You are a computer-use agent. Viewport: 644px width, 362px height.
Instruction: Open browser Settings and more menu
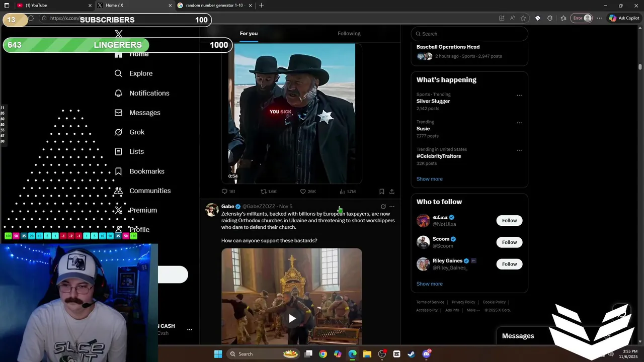click(x=599, y=18)
